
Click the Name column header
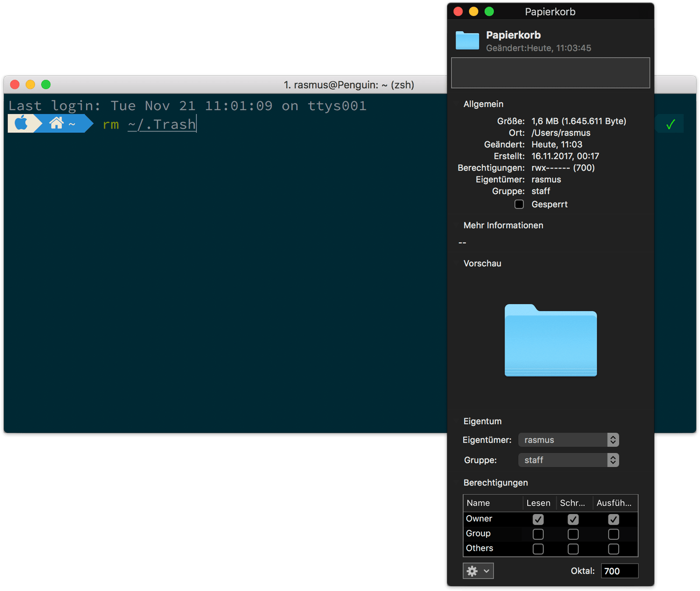click(x=493, y=503)
